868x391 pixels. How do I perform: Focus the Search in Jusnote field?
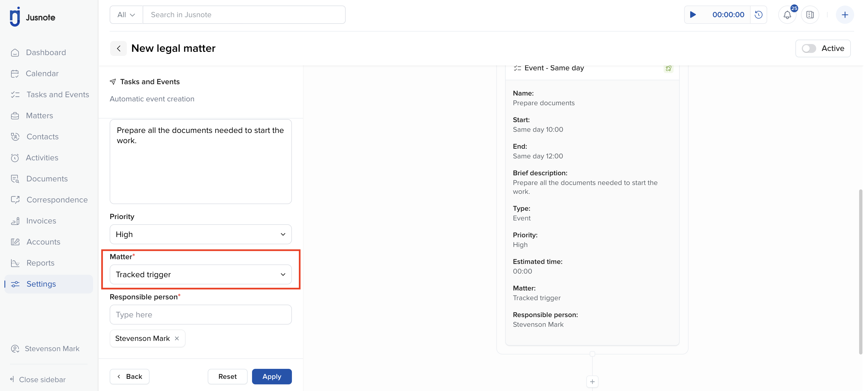click(x=244, y=15)
